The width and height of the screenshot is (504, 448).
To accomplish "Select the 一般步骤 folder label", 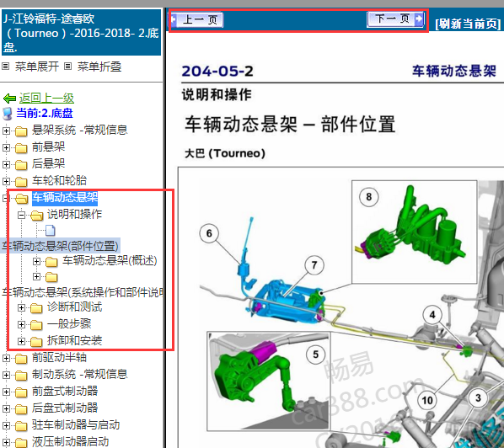I will tap(69, 323).
